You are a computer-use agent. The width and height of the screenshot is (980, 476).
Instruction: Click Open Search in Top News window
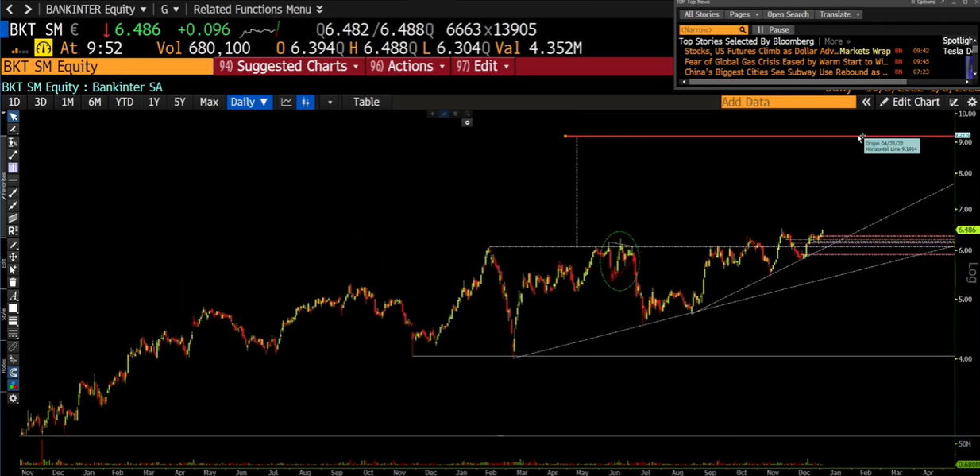pos(788,14)
